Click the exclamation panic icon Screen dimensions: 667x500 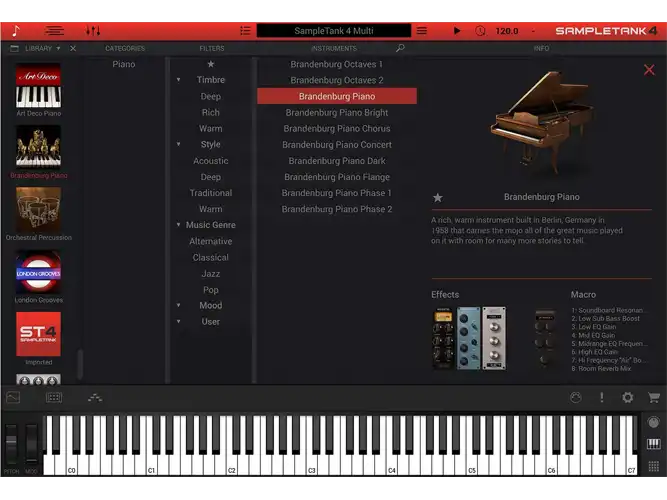pyautogui.click(x=601, y=397)
